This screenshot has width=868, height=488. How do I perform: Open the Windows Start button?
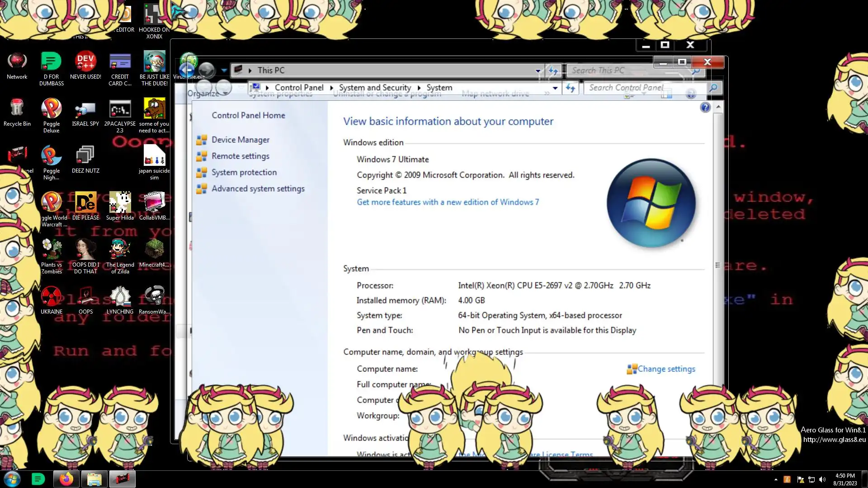(x=12, y=479)
